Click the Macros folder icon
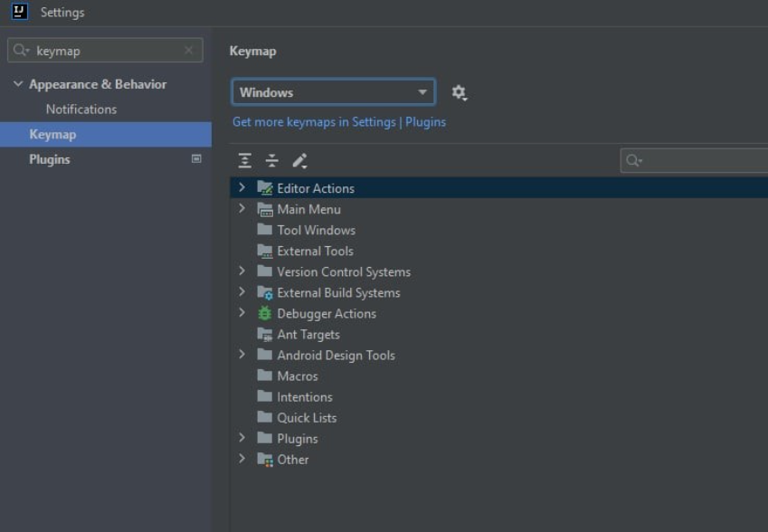The height and width of the screenshot is (532, 768). 265,375
